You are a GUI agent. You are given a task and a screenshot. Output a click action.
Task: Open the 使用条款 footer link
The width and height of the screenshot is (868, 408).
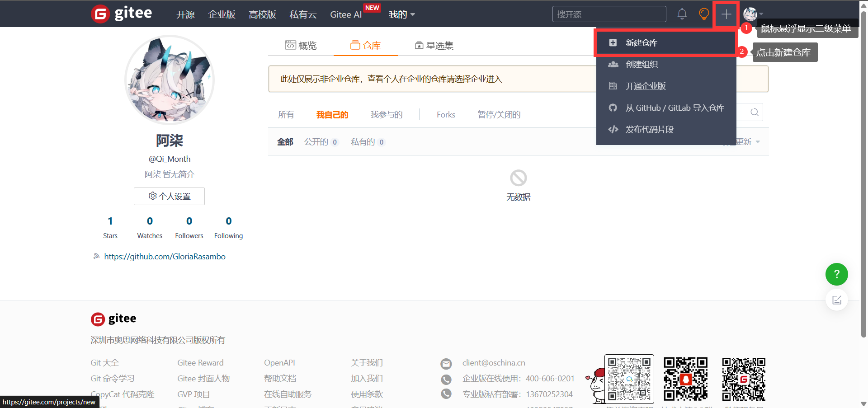pyautogui.click(x=367, y=394)
